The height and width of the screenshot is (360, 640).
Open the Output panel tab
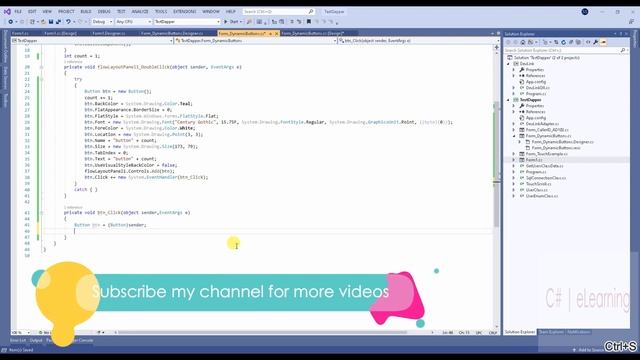pyautogui.click(x=36, y=340)
